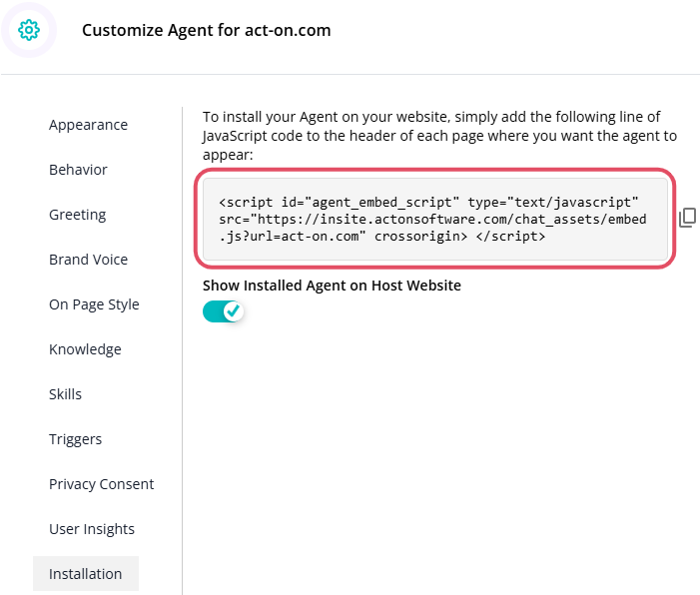Viewport: 700px width, 595px height.
Task: Open the Appearance section
Action: tap(89, 125)
